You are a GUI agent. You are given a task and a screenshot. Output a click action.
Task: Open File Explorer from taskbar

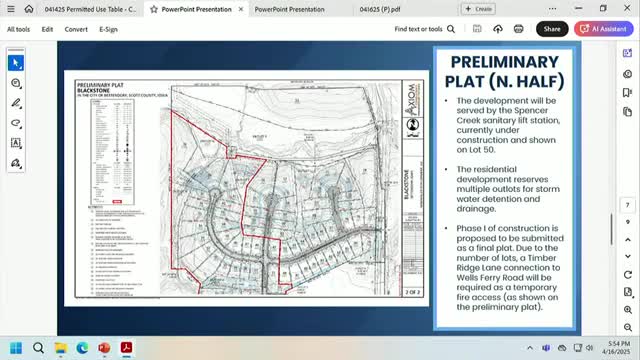click(61, 348)
